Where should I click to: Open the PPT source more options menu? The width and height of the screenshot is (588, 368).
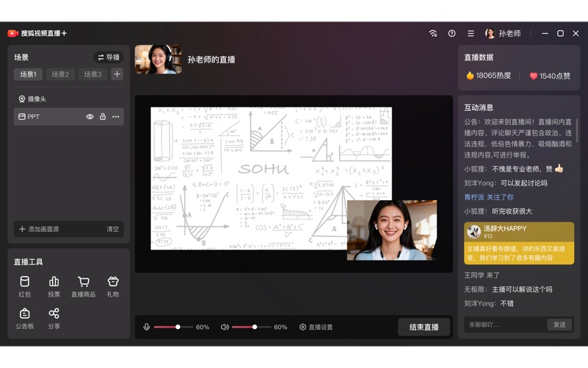(x=115, y=117)
